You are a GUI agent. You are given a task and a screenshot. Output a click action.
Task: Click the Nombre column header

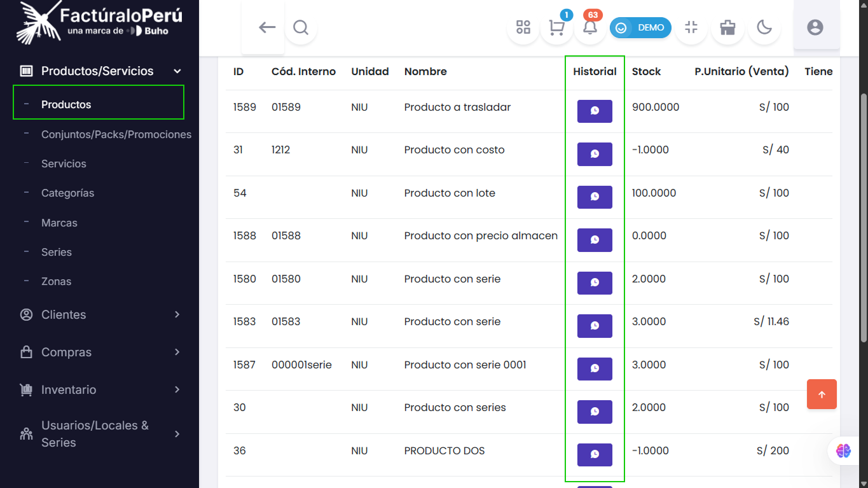tap(425, 71)
